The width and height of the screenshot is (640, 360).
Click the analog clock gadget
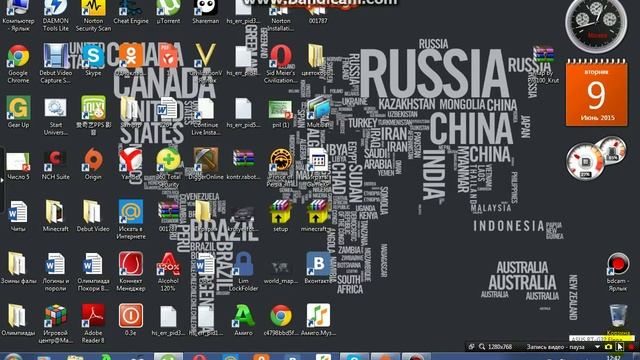(596, 25)
